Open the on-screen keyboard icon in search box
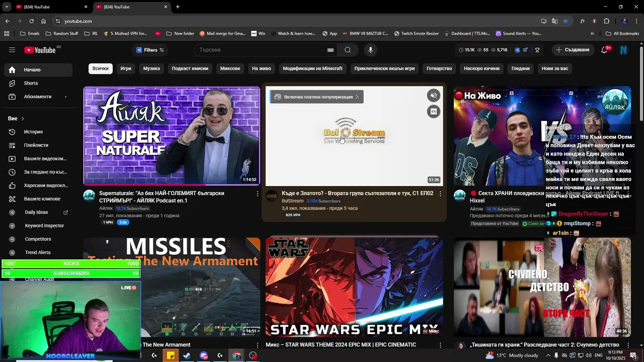Viewport: 644px width, 362px height. pos(331,50)
